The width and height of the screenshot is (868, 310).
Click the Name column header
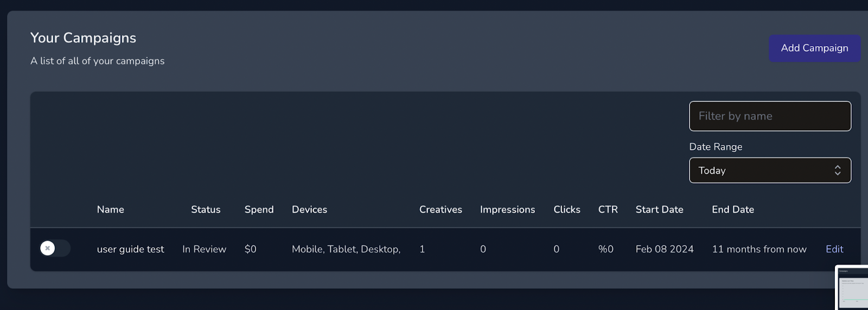111,210
